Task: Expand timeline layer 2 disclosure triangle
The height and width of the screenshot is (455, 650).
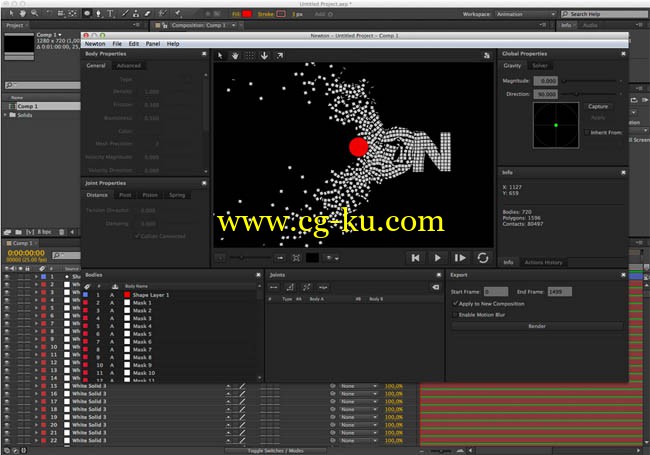Action: point(36,284)
